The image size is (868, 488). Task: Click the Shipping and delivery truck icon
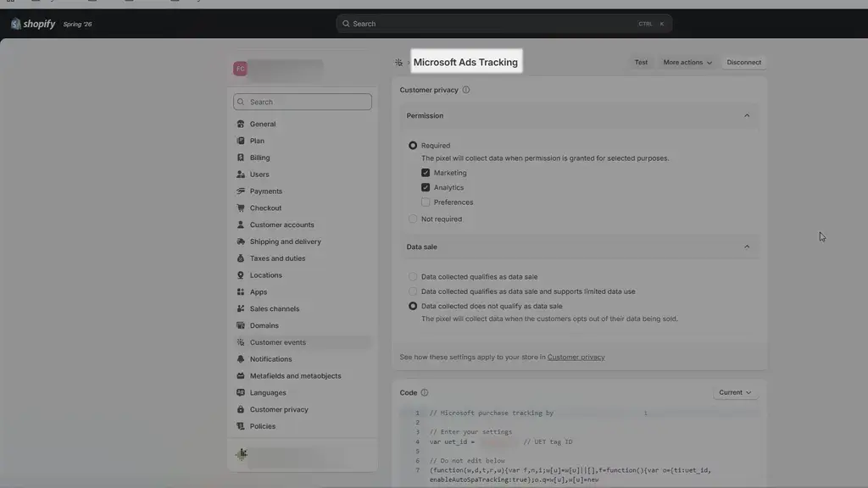point(240,241)
